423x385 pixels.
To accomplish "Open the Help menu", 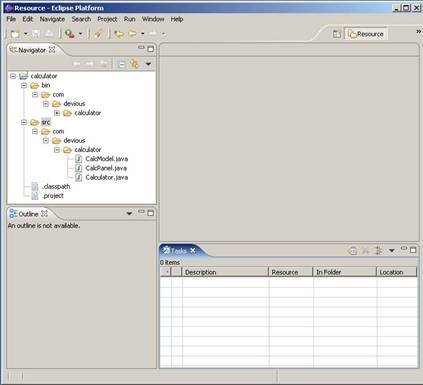I will point(177,19).
